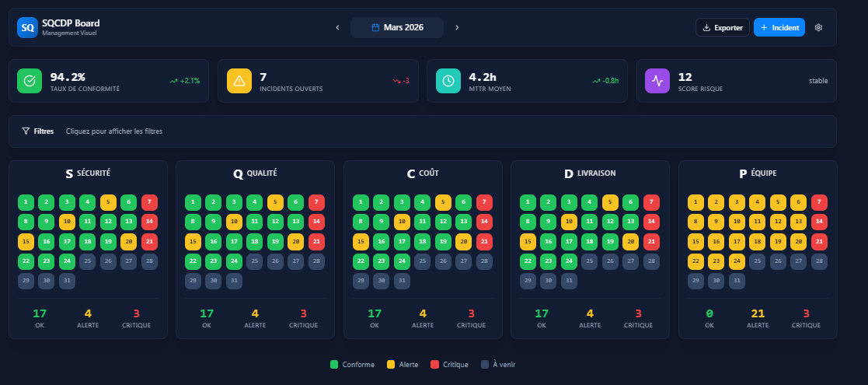
Task: Add a new Incident
Action: pyautogui.click(x=779, y=27)
